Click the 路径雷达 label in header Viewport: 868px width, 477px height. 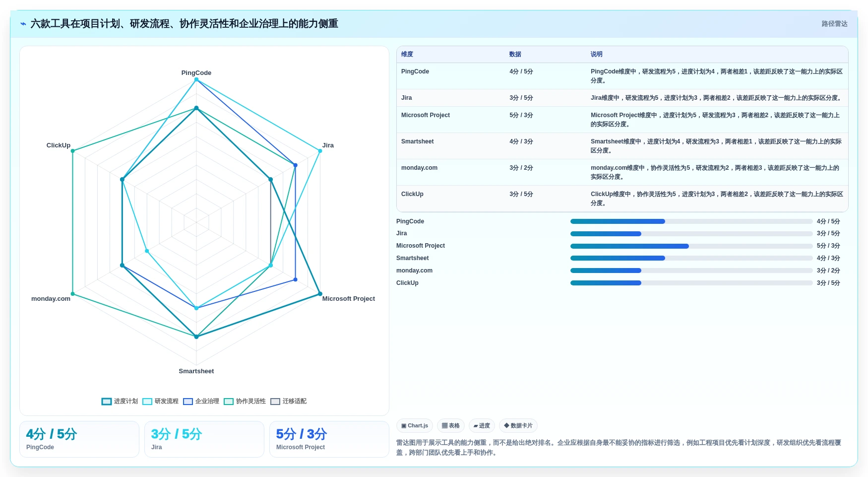pyautogui.click(x=834, y=24)
